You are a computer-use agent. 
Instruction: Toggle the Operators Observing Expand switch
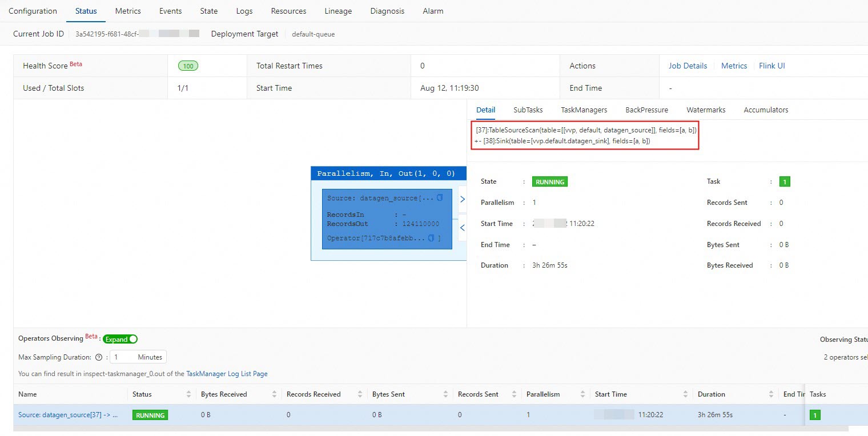tap(120, 339)
